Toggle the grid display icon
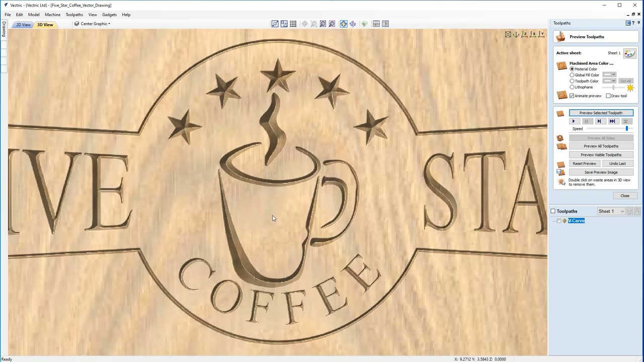Image resolution: width=644 pixels, height=362 pixels. coord(293,24)
